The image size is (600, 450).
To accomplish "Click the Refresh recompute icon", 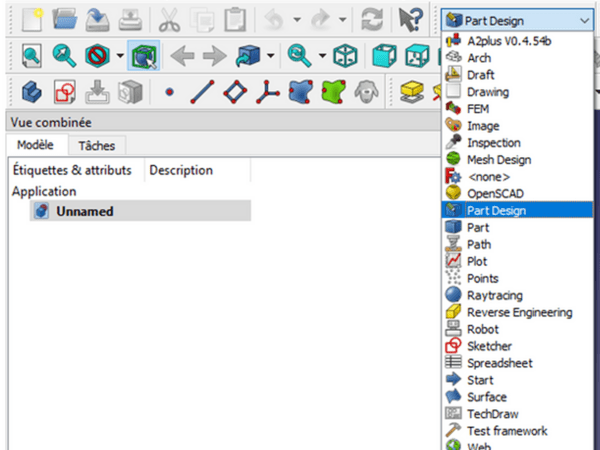I will (x=372, y=19).
